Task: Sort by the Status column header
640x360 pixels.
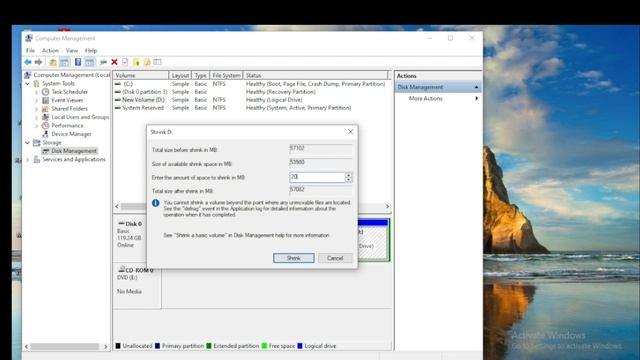Action: point(316,76)
